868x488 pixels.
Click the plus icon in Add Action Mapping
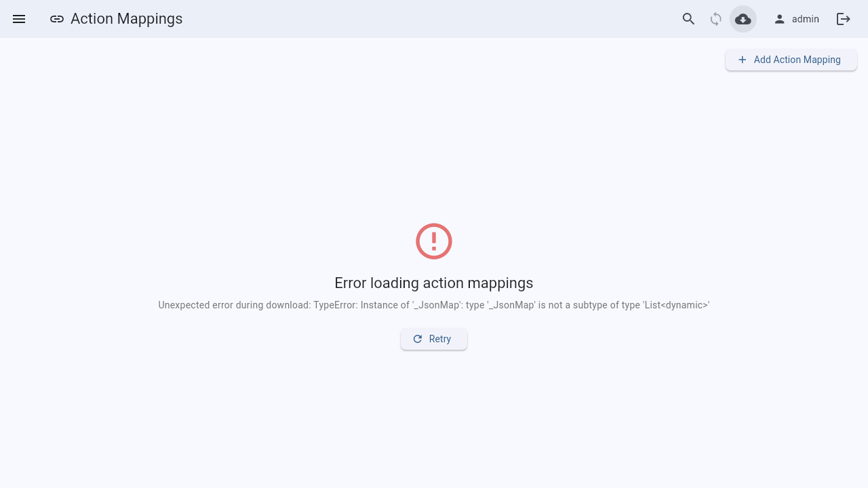(x=742, y=60)
